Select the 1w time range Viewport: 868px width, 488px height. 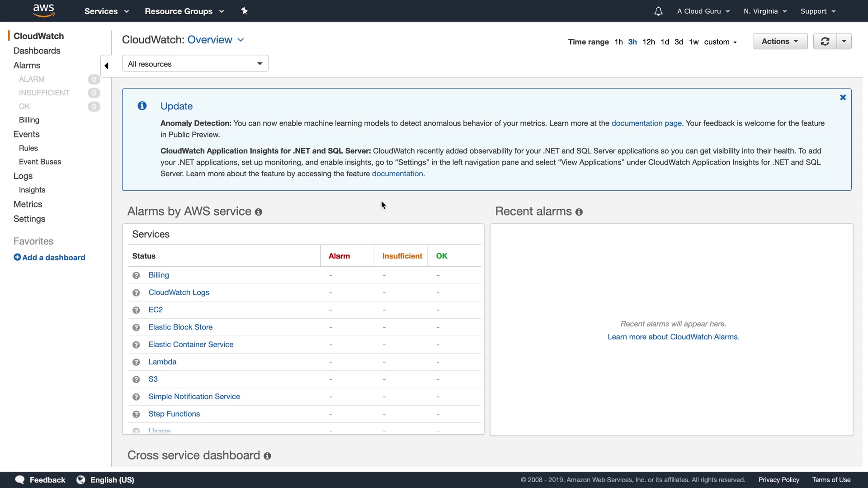[693, 42]
